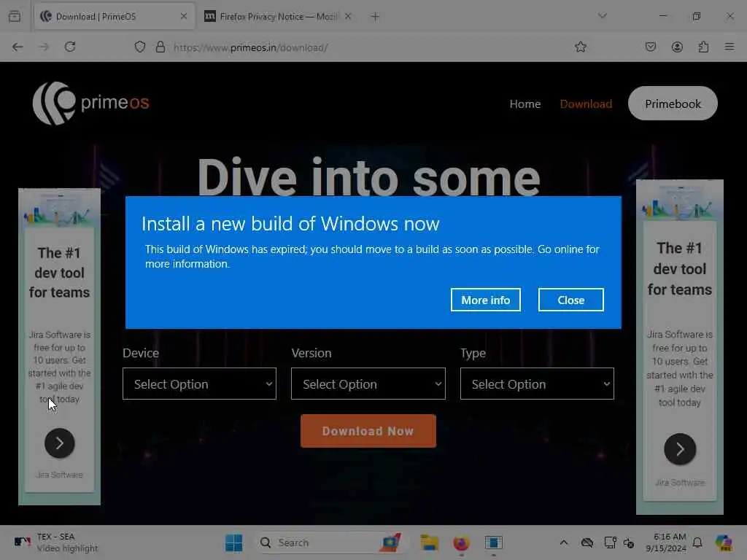
Task: Click the Download Now button
Action: [x=368, y=431]
